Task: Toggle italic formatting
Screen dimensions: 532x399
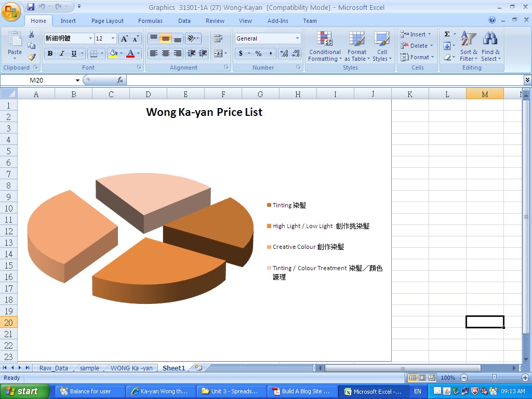Action: [62, 54]
